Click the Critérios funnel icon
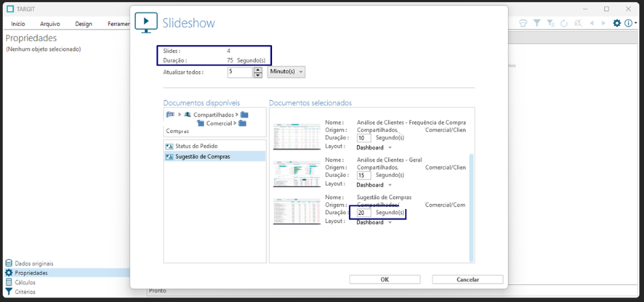Viewport: 644px width, 302px height. coord(9,292)
